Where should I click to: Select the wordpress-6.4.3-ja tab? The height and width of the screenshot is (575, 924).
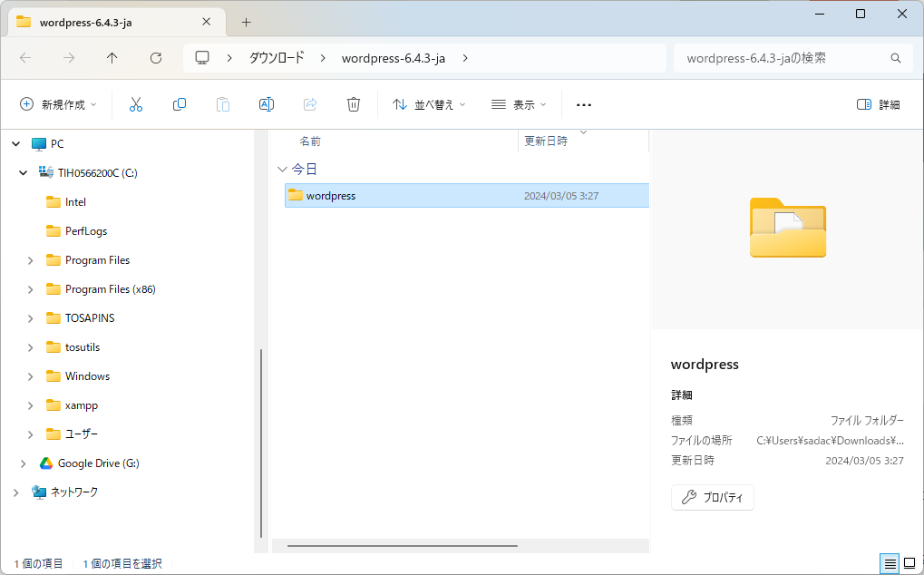pos(117,23)
